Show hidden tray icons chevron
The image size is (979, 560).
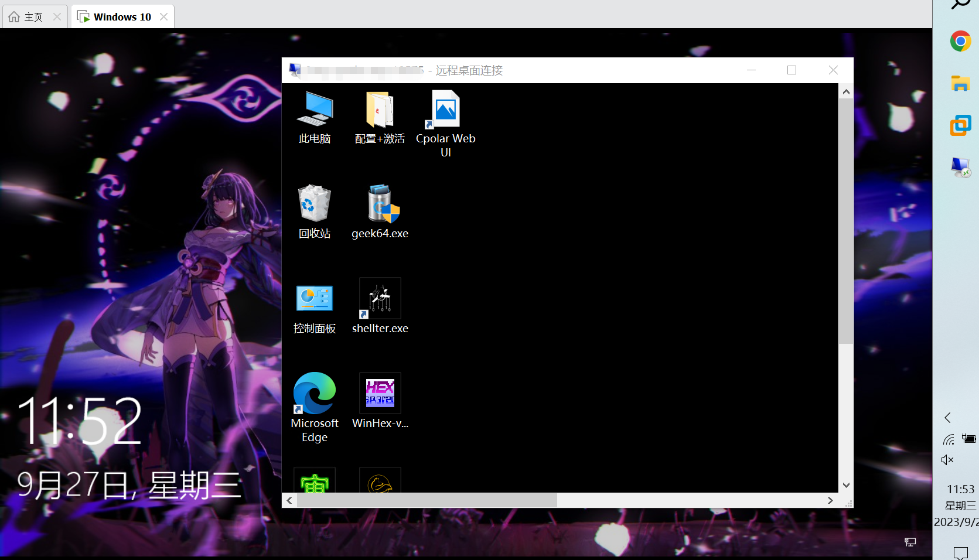pos(947,418)
